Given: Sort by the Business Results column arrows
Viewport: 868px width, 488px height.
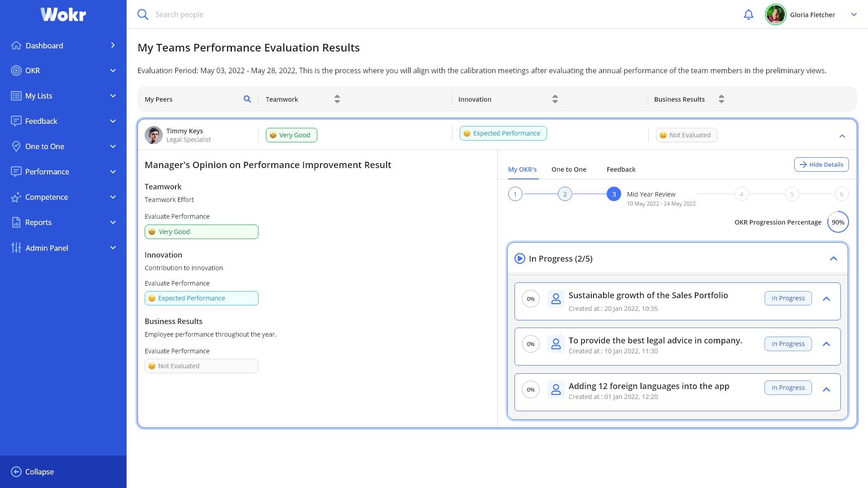Looking at the screenshot, I should click(x=722, y=99).
